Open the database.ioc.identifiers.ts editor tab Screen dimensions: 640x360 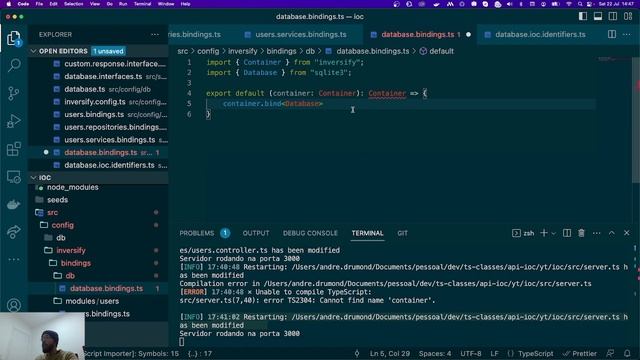tap(540, 35)
